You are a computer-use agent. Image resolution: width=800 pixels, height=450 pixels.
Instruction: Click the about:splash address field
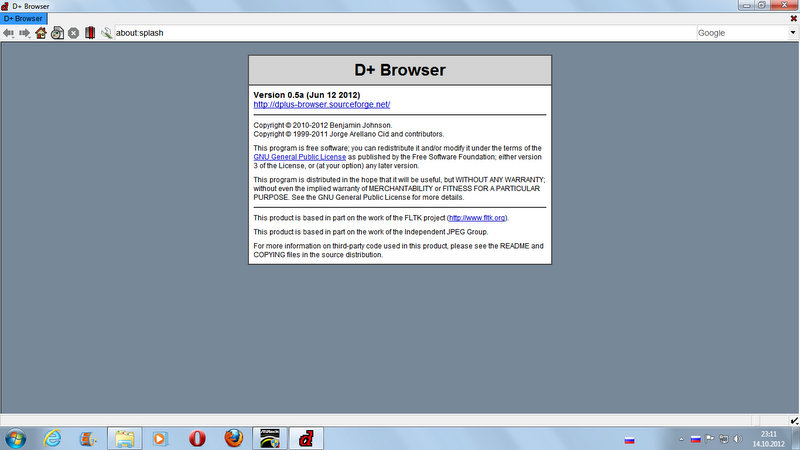(x=405, y=33)
